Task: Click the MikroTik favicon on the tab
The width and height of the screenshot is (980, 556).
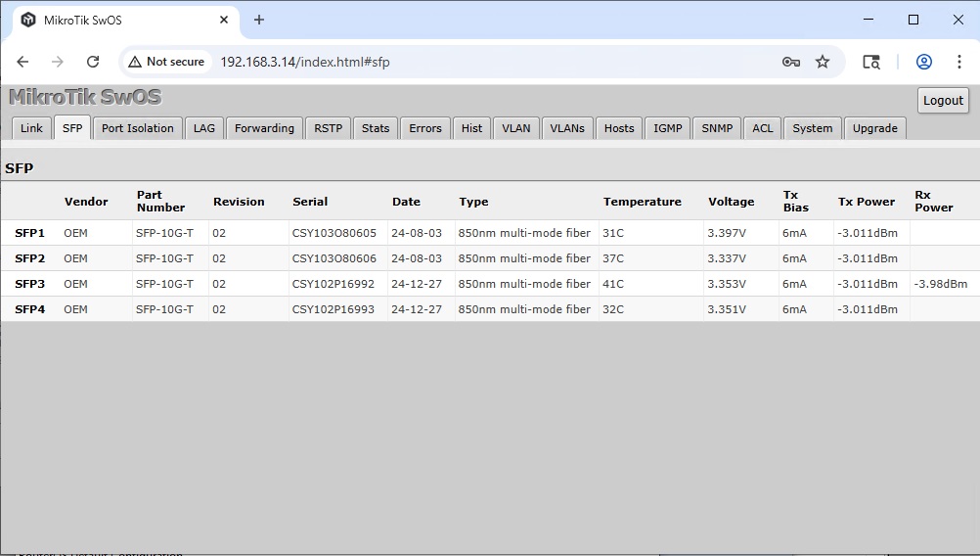Action: [x=28, y=20]
